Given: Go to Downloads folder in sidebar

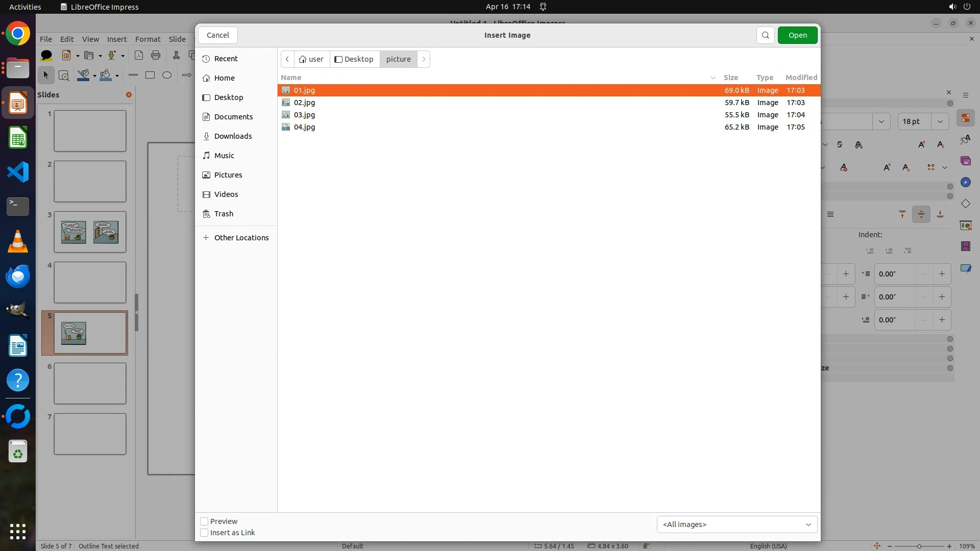Looking at the screenshot, I should pyautogui.click(x=233, y=136).
